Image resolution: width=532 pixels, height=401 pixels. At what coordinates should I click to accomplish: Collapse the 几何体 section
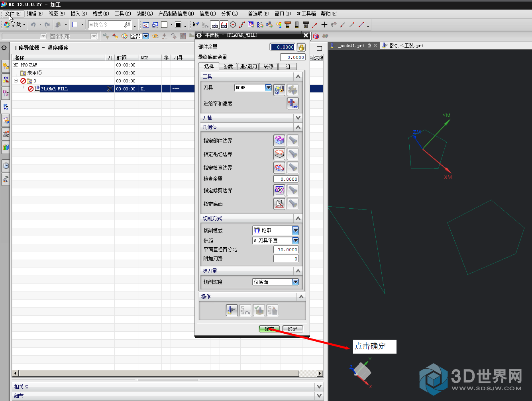(x=298, y=127)
